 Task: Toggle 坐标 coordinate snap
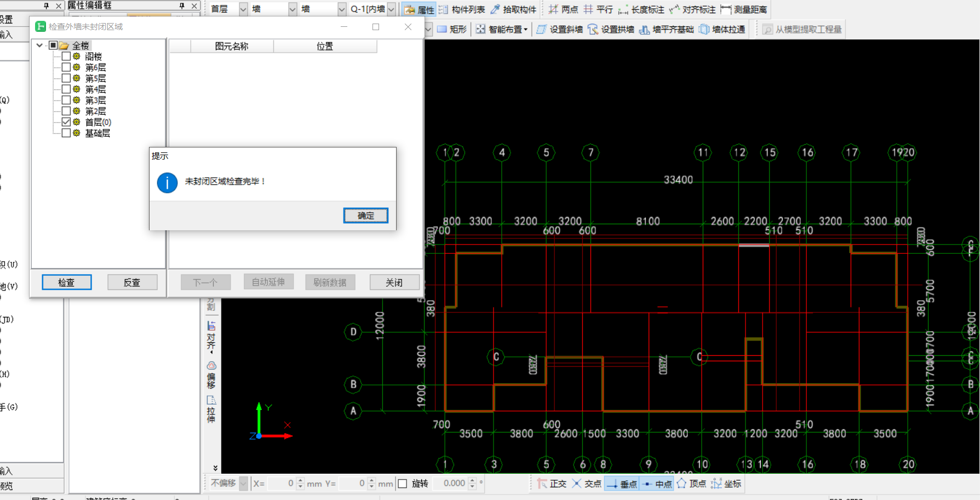726,484
